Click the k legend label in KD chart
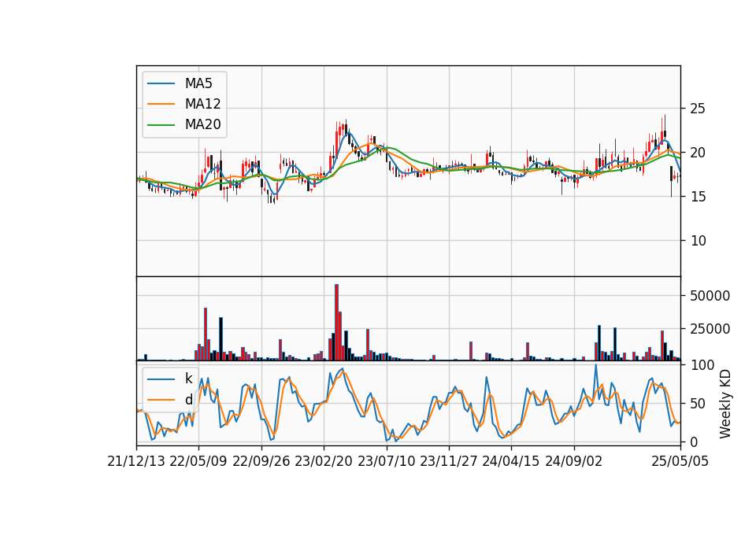Screen dimensions: 756x543 [x=188, y=379]
